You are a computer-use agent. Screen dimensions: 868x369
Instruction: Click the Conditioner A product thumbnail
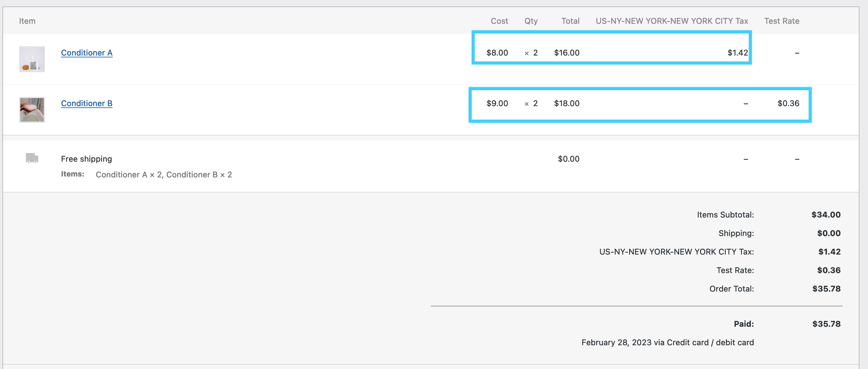(x=32, y=59)
